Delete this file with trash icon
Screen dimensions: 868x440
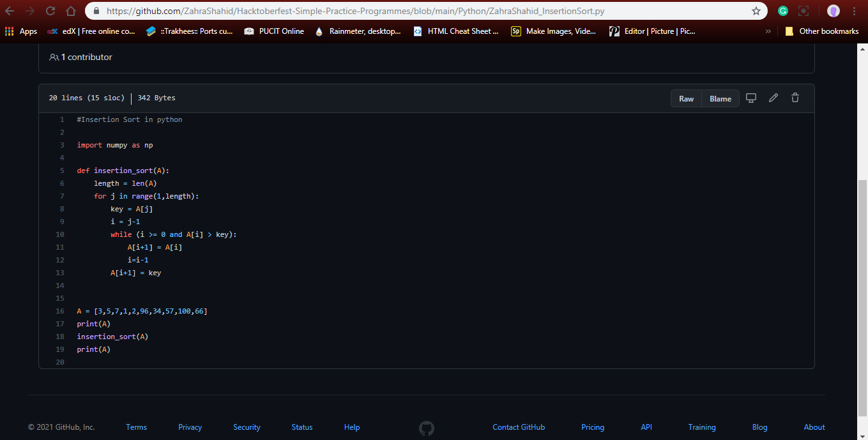tap(795, 98)
